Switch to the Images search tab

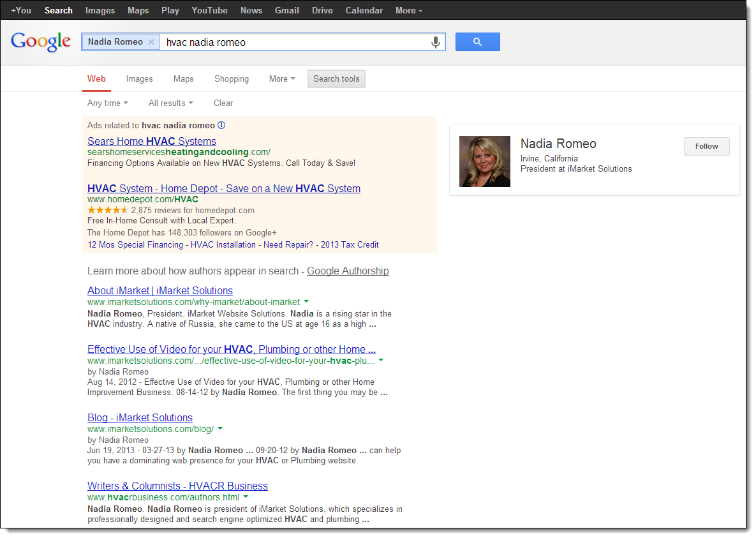[x=139, y=79]
